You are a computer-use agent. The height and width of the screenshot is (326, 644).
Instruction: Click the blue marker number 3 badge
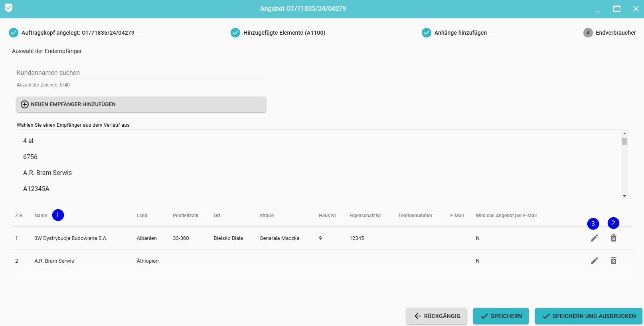point(593,224)
